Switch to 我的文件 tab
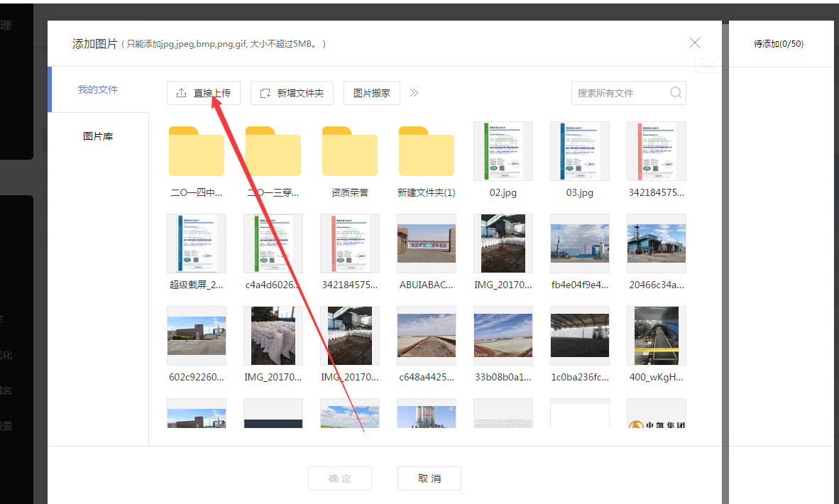This screenshot has height=504, width=839. tap(98, 89)
